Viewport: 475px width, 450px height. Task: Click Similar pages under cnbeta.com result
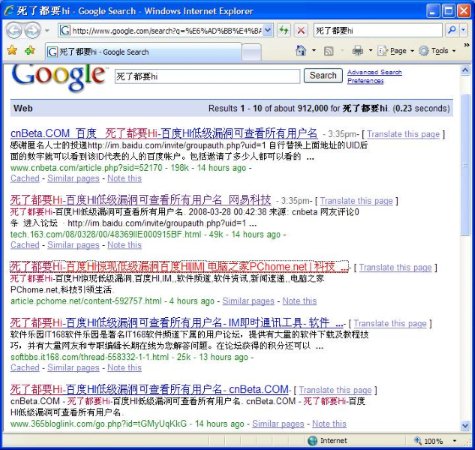[73, 178]
